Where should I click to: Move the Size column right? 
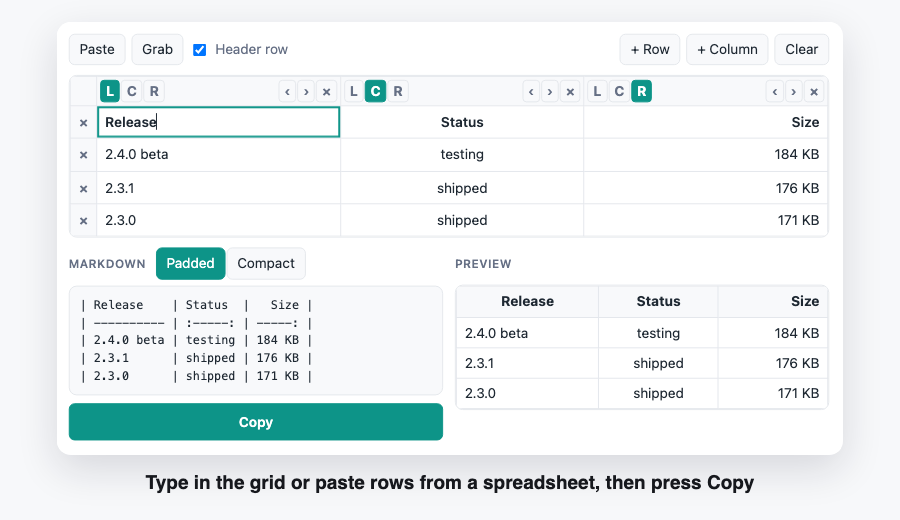click(794, 91)
